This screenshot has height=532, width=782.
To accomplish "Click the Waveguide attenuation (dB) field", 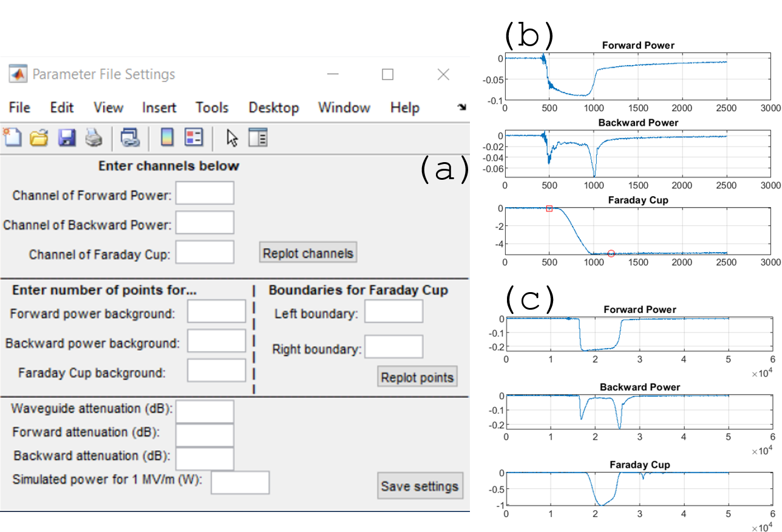I will (205, 412).
